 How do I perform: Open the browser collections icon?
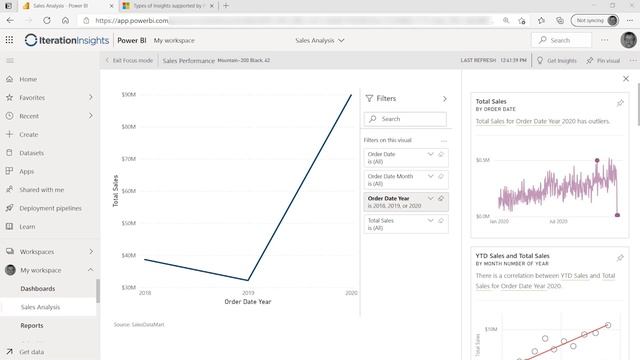point(560,20)
